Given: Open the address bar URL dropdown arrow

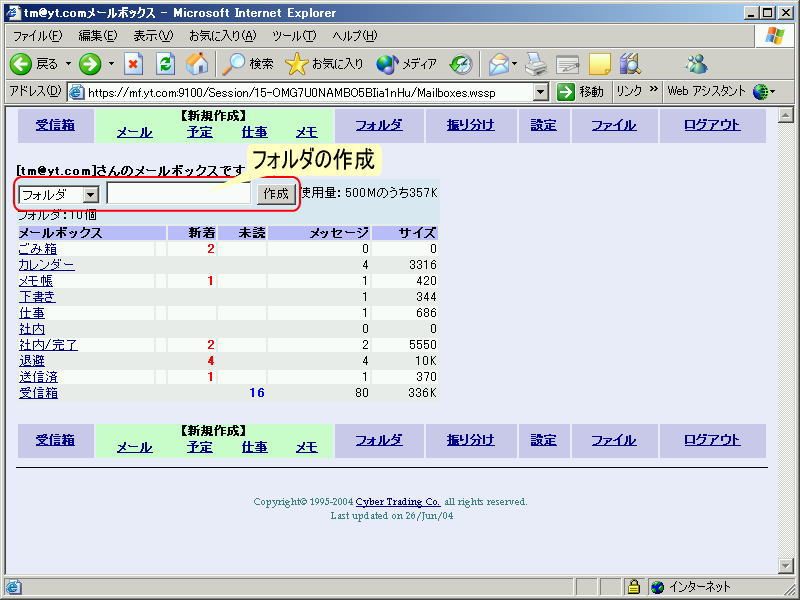Looking at the screenshot, I should coord(541,92).
